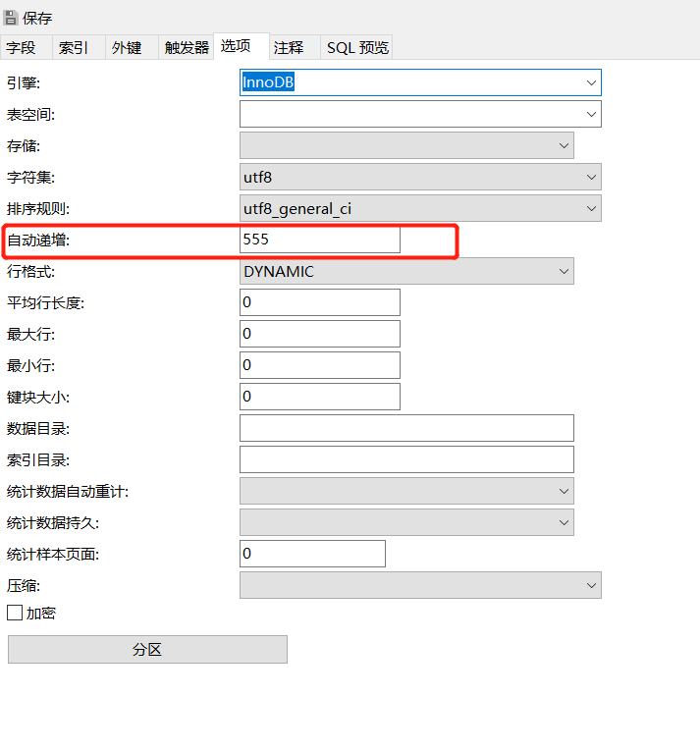The height and width of the screenshot is (750, 700).
Task: Open the 触发器 tab
Action: click(x=187, y=47)
